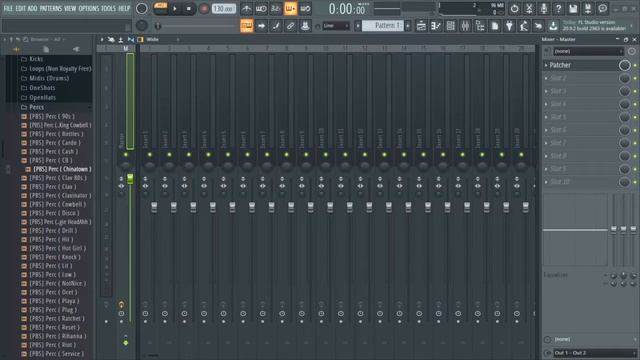Toggle Patcher effect enable LED

(635, 65)
